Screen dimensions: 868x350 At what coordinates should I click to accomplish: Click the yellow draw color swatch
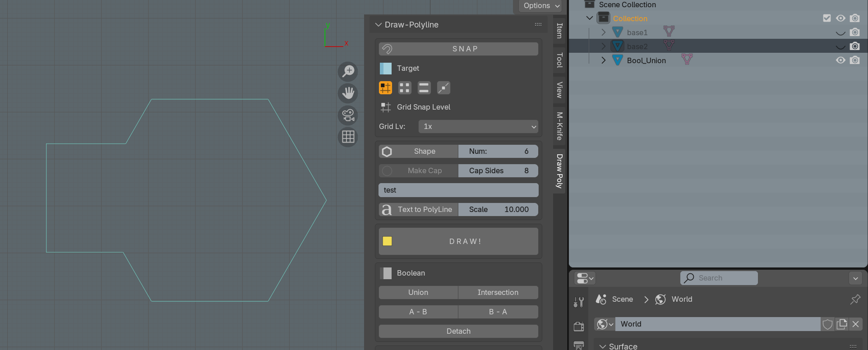click(387, 241)
